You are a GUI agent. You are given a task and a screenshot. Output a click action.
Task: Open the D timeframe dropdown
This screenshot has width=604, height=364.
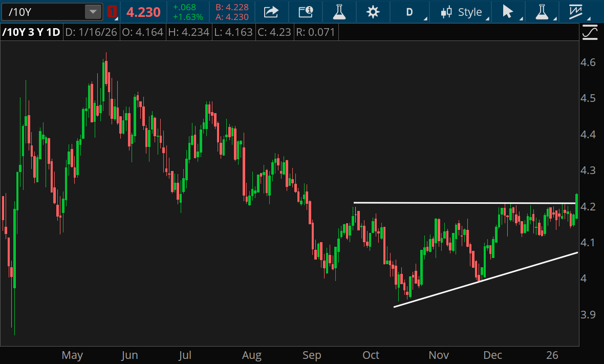pyautogui.click(x=410, y=12)
